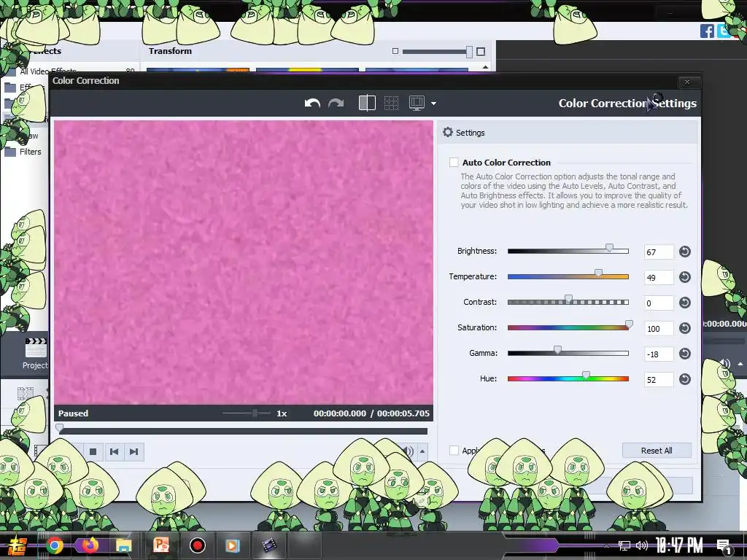Click the network icon in system tray
Viewport: 747px width, 560px height.
[x=624, y=545]
